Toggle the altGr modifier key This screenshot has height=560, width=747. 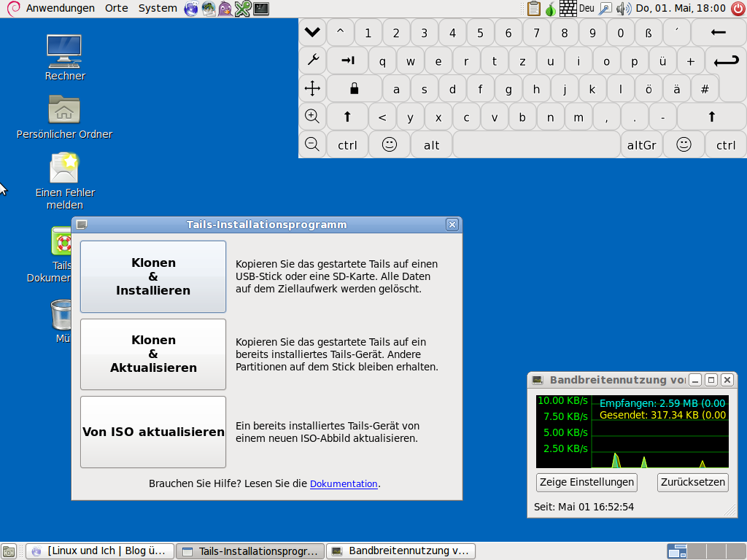pyautogui.click(x=641, y=144)
